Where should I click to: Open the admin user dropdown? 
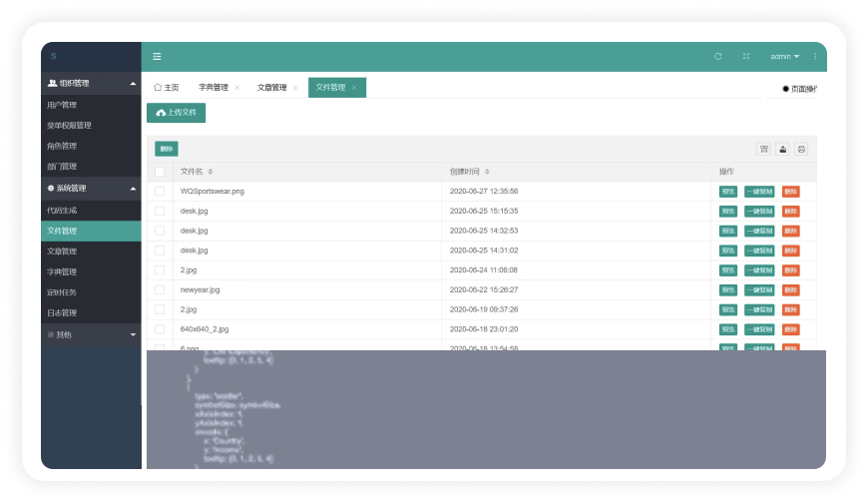pos(784,57)
